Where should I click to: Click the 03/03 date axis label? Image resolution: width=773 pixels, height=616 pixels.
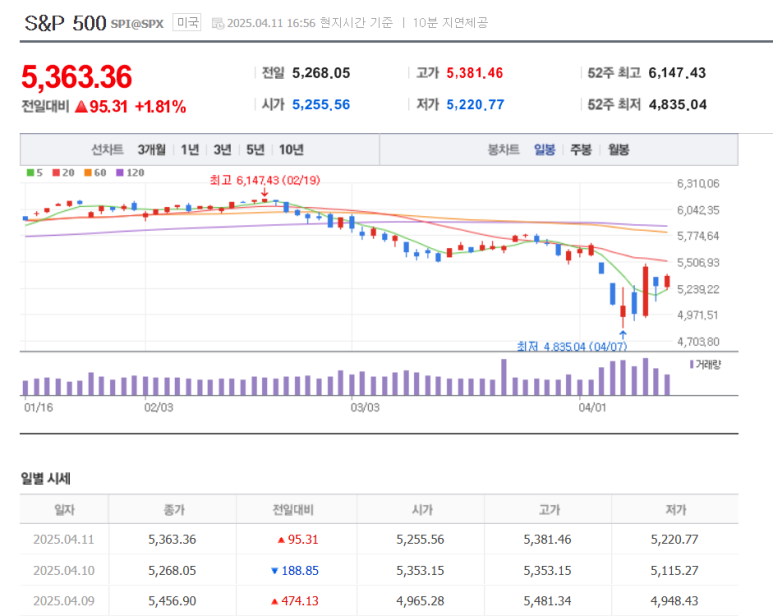(365, 408)
